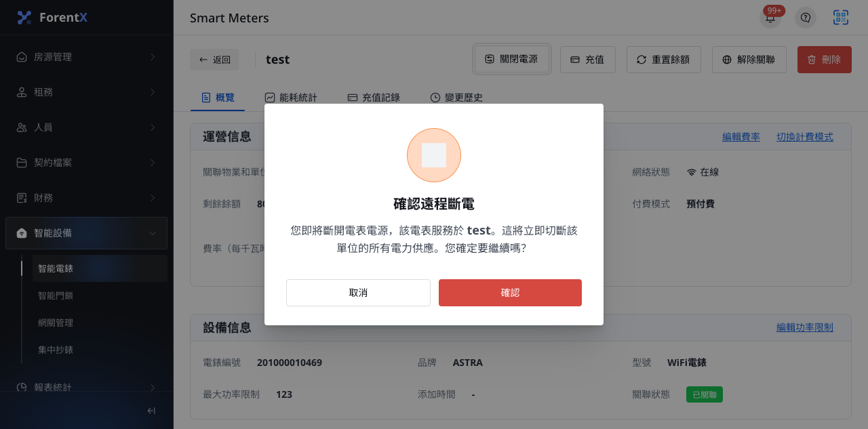
Task: Click the 關閉電源 button
Action: click(x=512, y=60)
